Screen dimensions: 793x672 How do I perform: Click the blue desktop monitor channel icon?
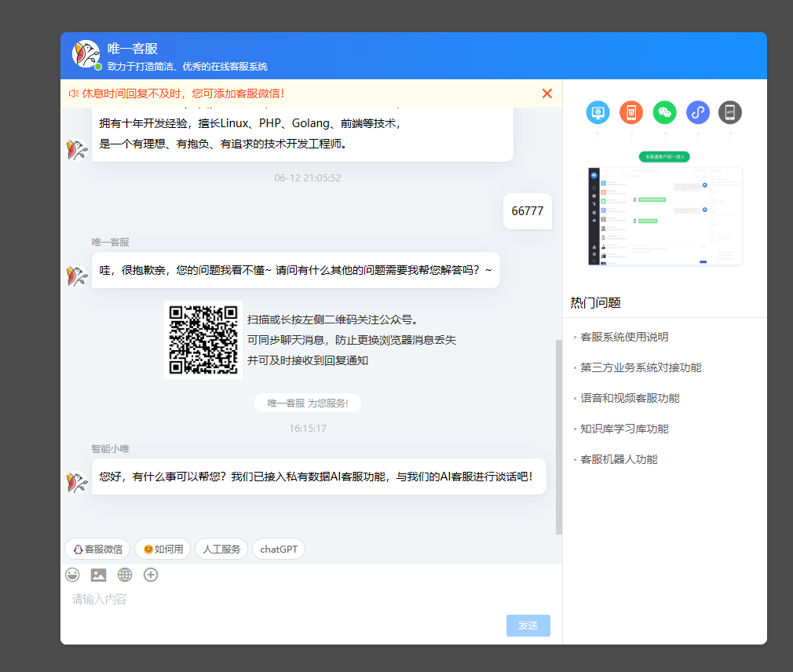(597, 112)
